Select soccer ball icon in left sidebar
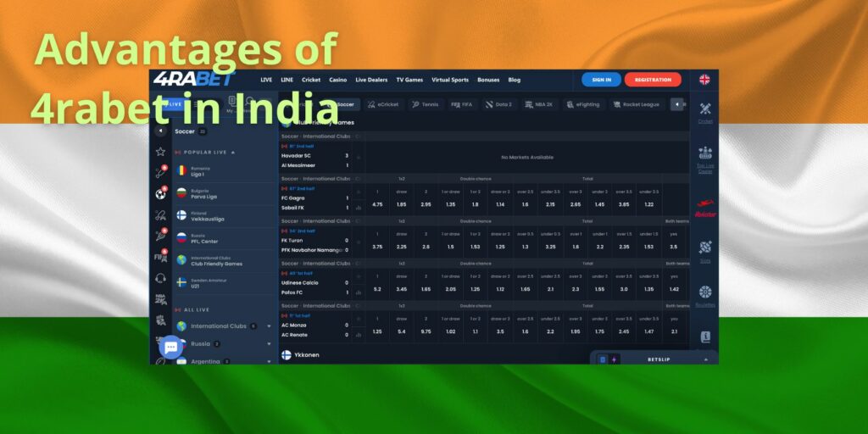The image size is (868, 434). coord(160,194)
